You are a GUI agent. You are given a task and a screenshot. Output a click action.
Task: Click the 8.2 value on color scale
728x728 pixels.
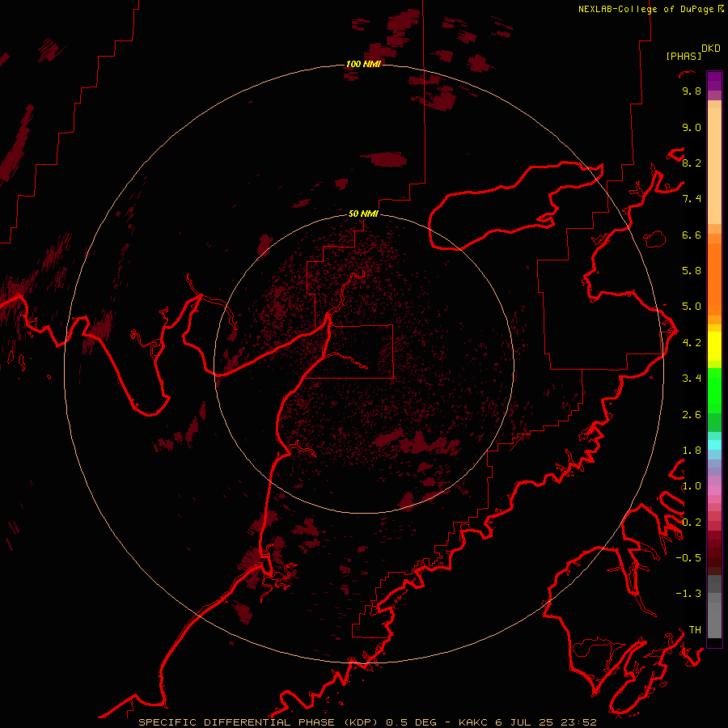point(692,163)
